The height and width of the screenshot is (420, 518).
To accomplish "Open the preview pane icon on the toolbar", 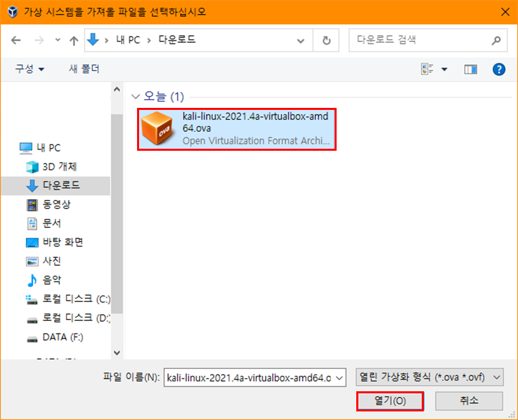I will pyautogui.click(x=471, y=69).
